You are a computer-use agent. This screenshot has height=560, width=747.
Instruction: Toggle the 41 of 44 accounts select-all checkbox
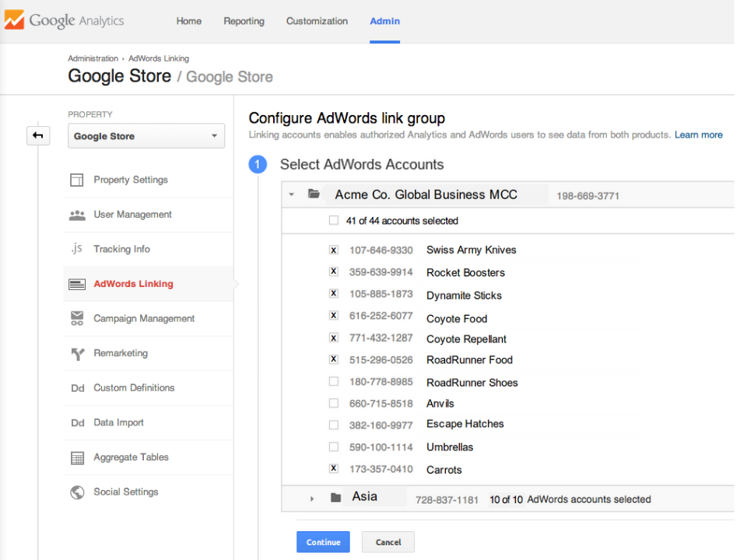point(334,220)
